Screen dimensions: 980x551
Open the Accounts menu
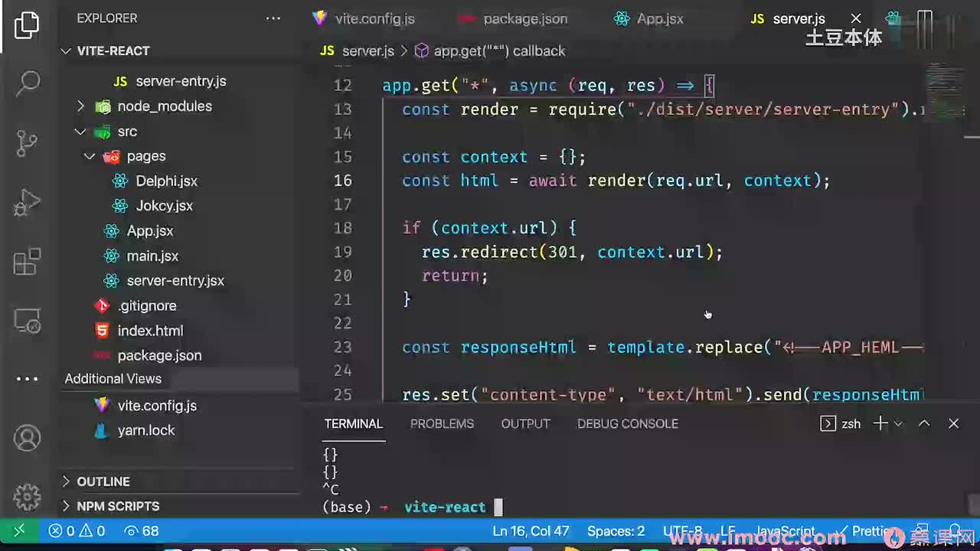tap(28, 439)
